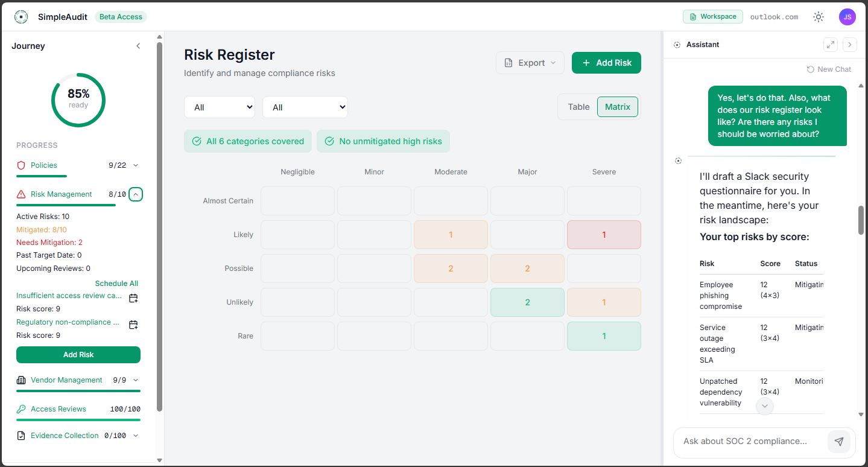Switch to the Table view
This screenshot has height=467, width=868.
click(578, 107)
